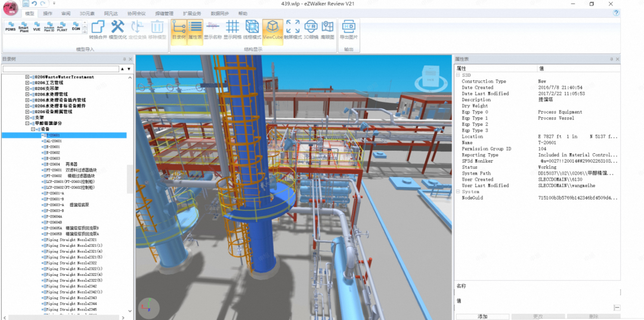The height and width of the screenshot is (320, 644).
Task: Expand the 0206工艺管线 tree node
Action: point(27,83)
